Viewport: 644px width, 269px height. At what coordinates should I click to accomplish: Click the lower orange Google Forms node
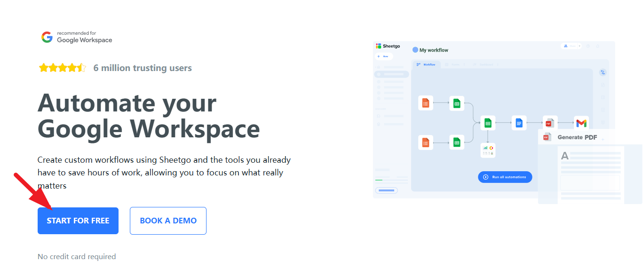pos(426,142)
